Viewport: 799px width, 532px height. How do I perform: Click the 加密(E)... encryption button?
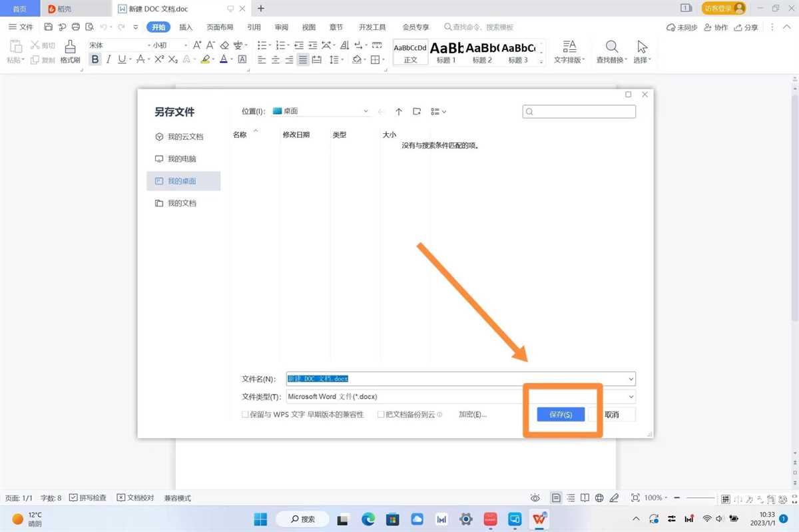point(473,415)
